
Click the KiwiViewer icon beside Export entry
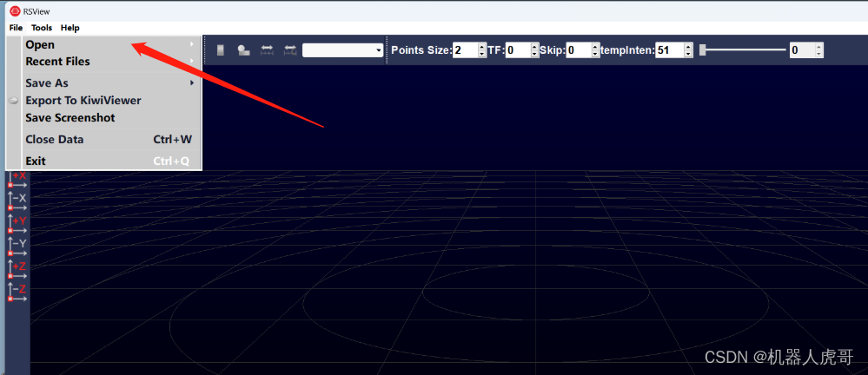[15, 102]
